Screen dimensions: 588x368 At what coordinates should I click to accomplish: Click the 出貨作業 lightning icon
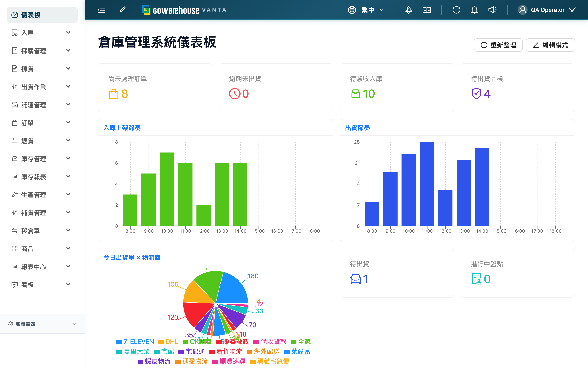click(x=14, y=87)
